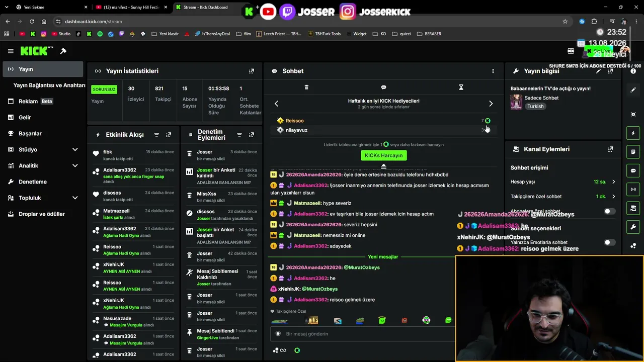Viewport: 644px width, 362px height.
Task: Click @MuratOzbeys mention in xNehirJK's message
Action: [x=319, y=289]
